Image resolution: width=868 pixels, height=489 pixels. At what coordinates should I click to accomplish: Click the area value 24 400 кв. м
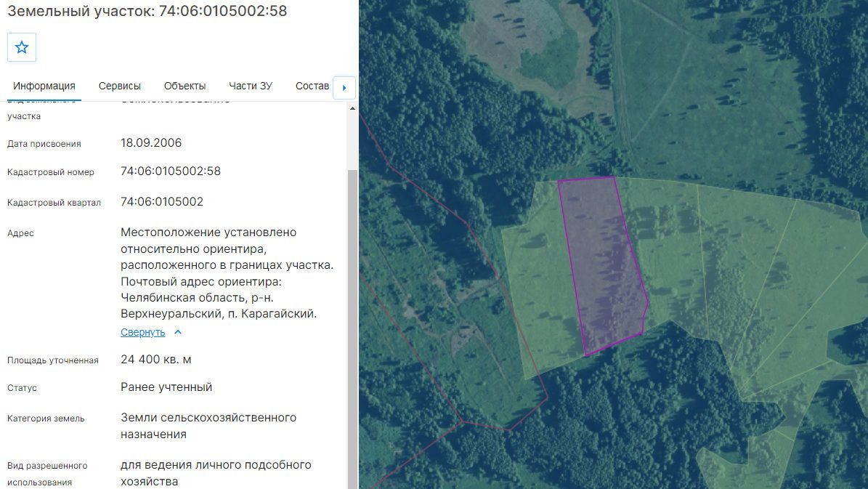(x=156, y=360)
